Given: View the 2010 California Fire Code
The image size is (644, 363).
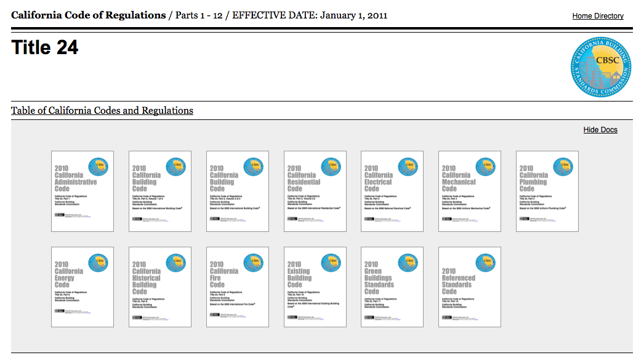Looking at the screenshot, I should click(238, 287).
